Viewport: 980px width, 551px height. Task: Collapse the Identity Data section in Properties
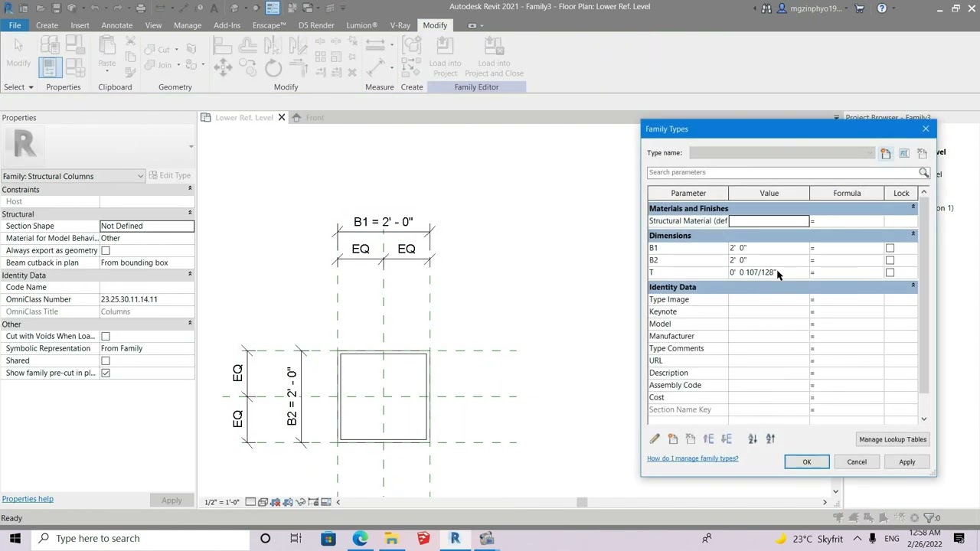[190, 275]
